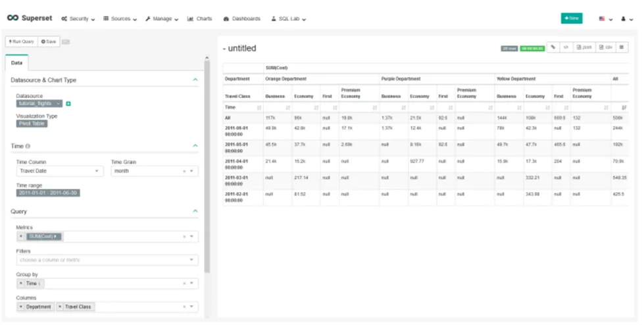
Task: Click the Save chart button
Action: tap(49, 41)
